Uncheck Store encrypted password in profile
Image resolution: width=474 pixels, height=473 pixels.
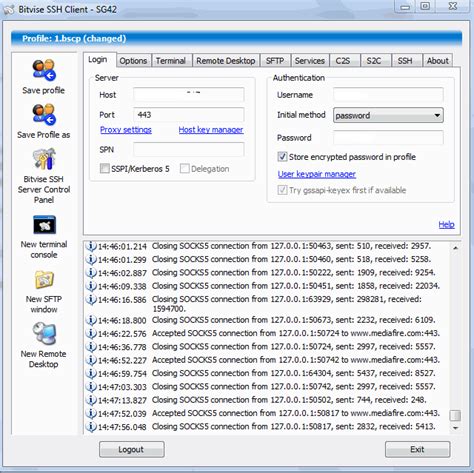click(x=282, y=157)
